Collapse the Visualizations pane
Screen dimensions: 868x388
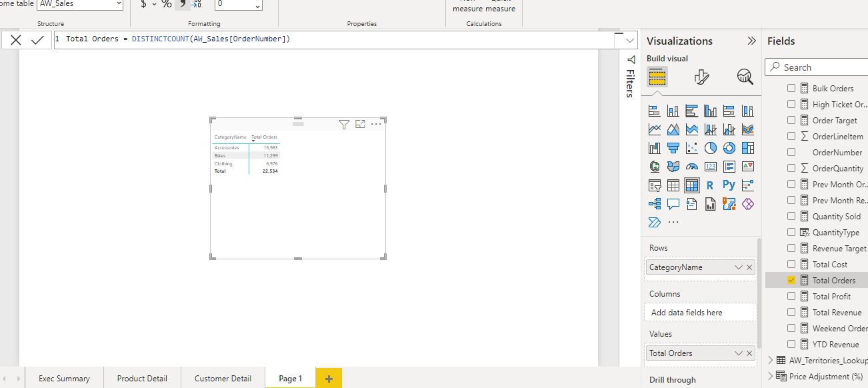751,41
